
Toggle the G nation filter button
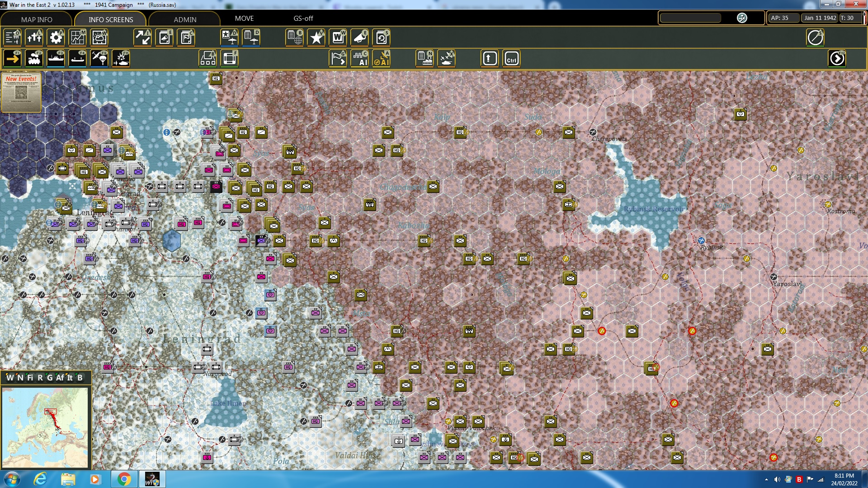click(x=50, y=378)
